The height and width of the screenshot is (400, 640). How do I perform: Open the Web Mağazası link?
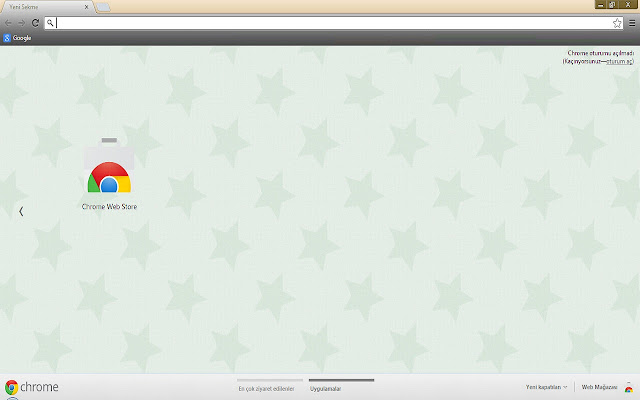point(599,387)
